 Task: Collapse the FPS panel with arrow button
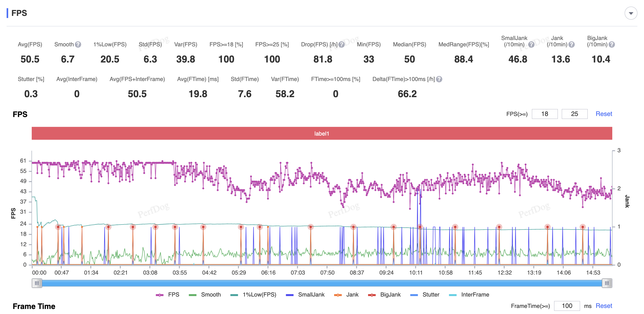[631, 13]
